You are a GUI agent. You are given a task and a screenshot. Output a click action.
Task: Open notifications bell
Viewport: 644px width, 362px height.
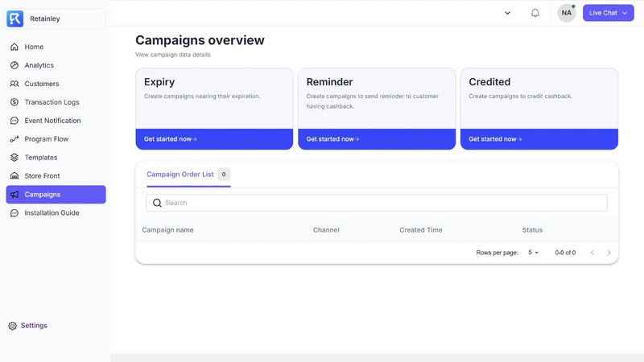[535, 13]
